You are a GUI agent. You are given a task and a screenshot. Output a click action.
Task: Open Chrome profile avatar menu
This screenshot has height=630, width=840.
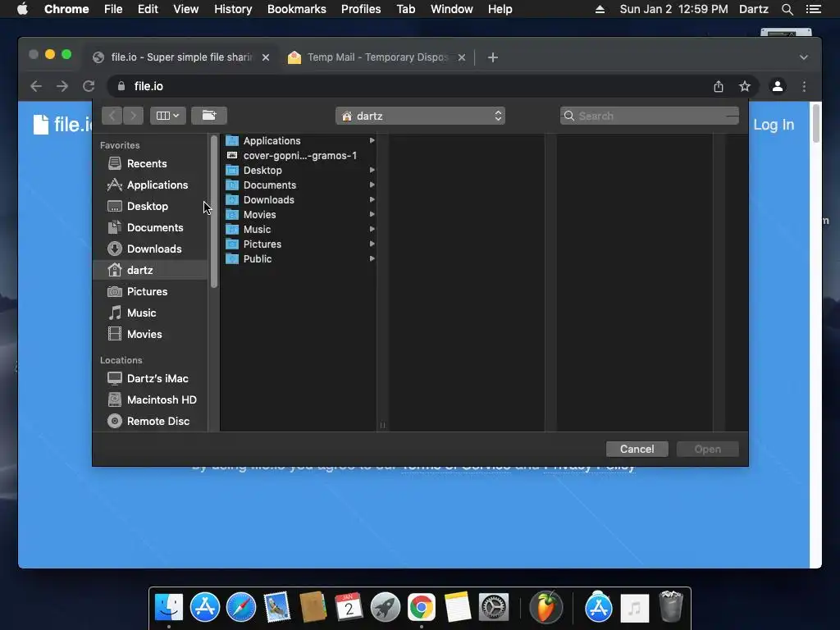click(778, 86)
